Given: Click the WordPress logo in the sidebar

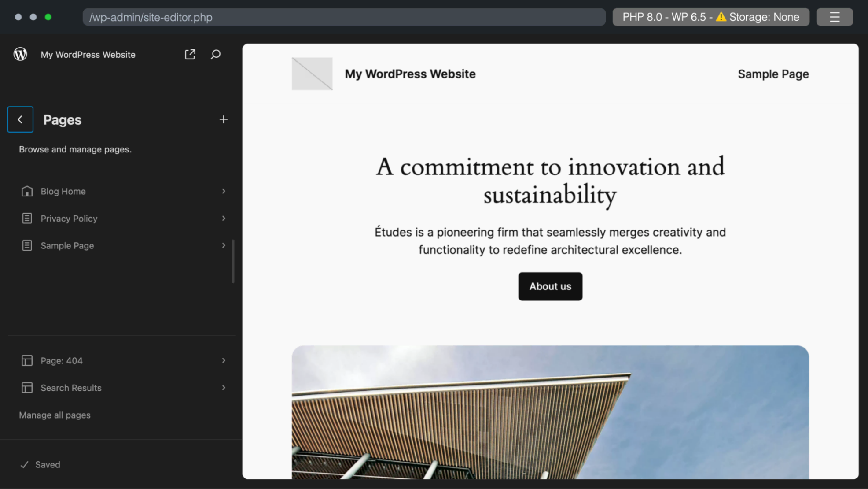Looking at the screenshot, I should point(20,54).
